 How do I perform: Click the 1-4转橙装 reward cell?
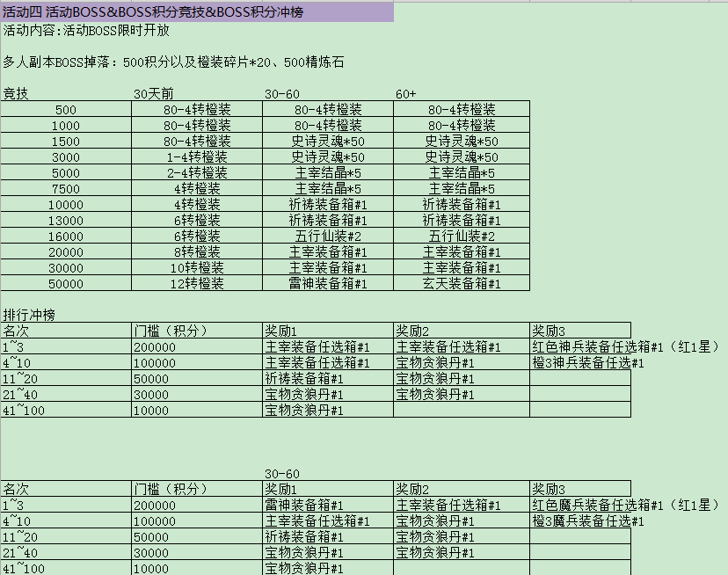click(x=197, y=157)
